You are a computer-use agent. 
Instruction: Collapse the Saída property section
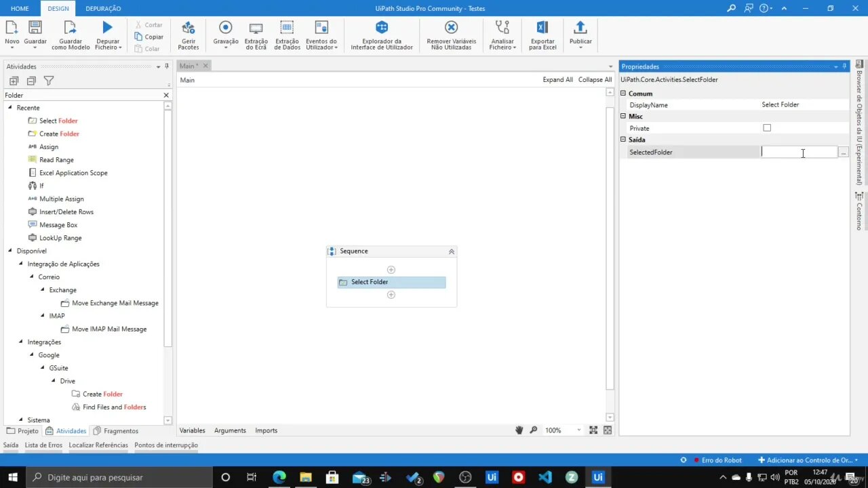pyautogui.click(x=624, y=140)
